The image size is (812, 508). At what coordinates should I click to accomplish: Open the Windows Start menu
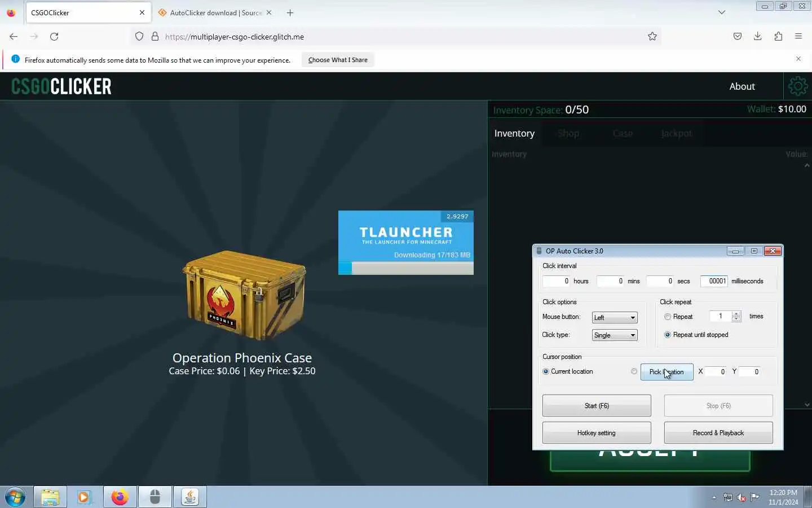click(15, 497)
